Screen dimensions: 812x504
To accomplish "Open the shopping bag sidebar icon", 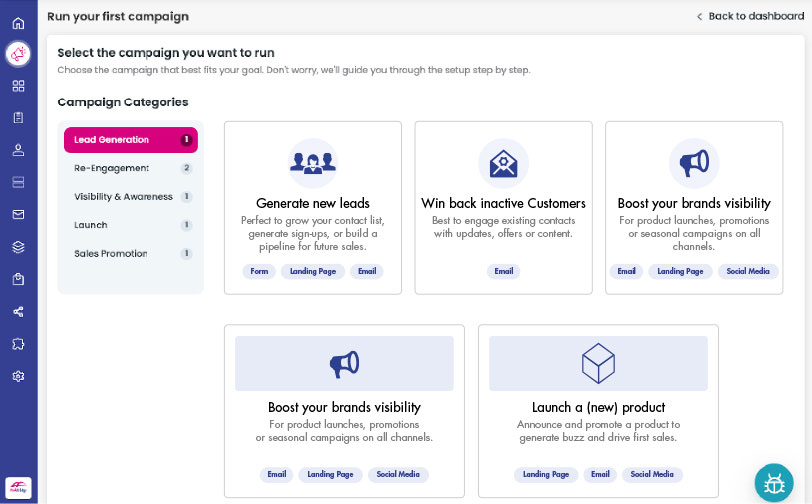I will 18,279.
